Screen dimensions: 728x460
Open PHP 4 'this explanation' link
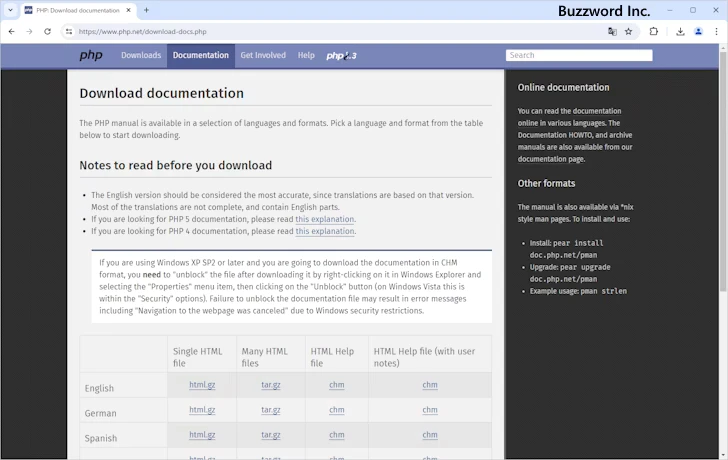pos(325,231)
